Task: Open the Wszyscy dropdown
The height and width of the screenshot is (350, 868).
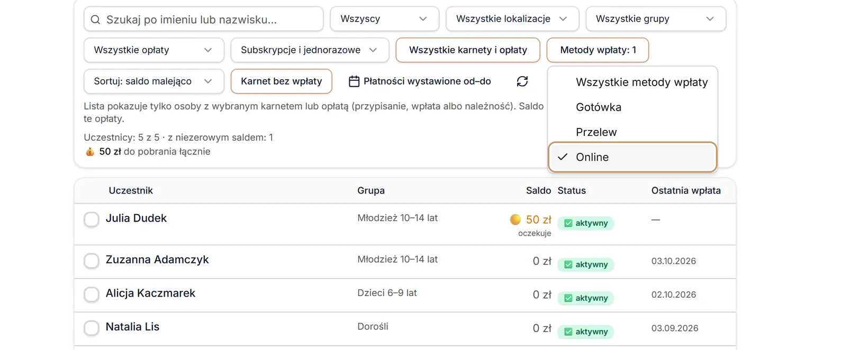Action: pyautogui.click(x=385, y=19)
